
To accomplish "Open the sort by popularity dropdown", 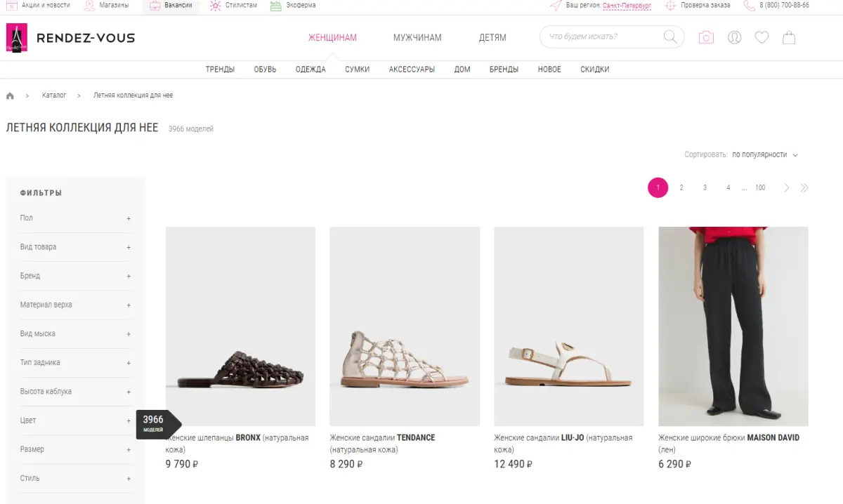I will click(764, 154).
